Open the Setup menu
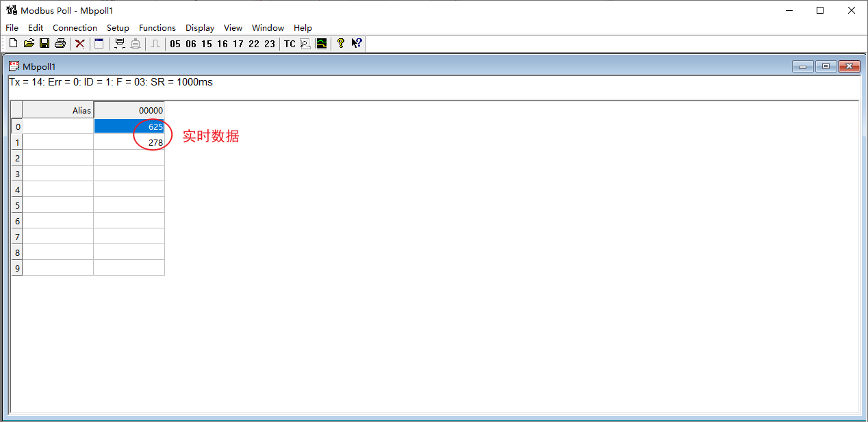Viewport: 868px width, 422px height. pyautogui.click(x=118, y=28)
